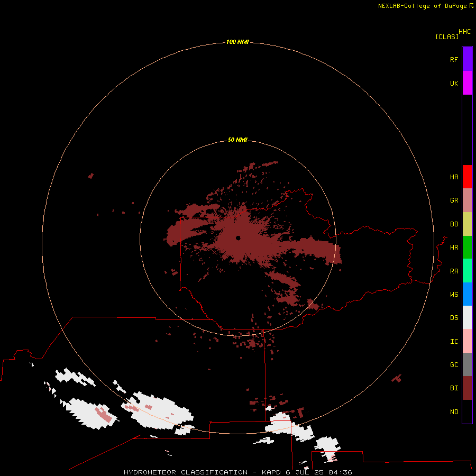
Task: Click the "RF" legend label
Action: coord(454,59)
